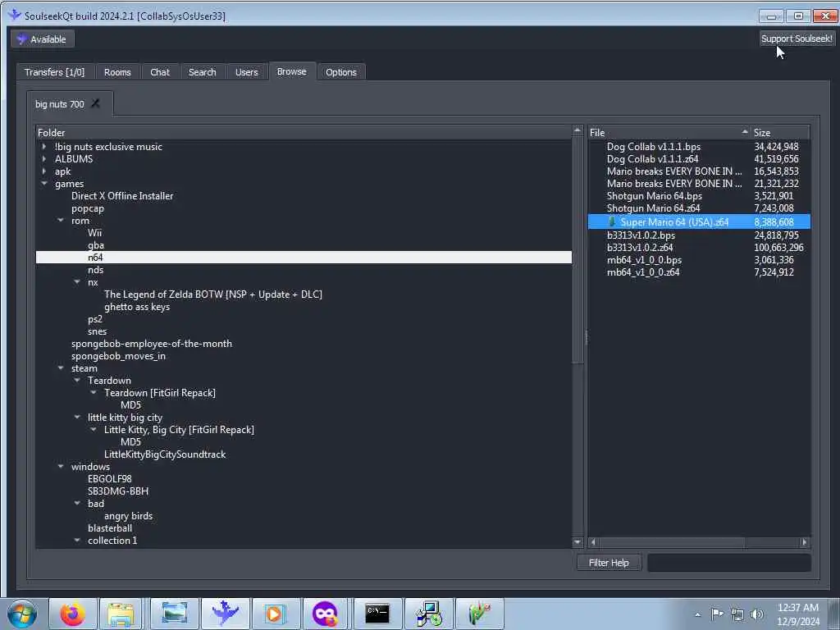Image resolution: width=840 pixels, height=630 pixels.
Task: Click the Action Center flag tray icon
Action: coord(717,614)
